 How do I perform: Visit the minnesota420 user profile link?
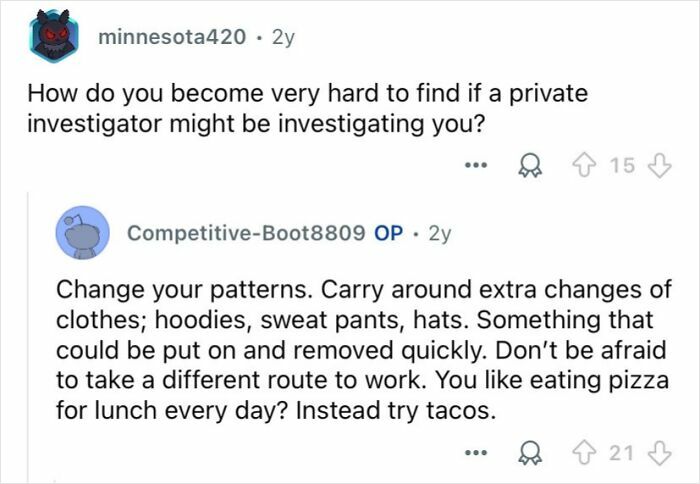click(172, 37)
